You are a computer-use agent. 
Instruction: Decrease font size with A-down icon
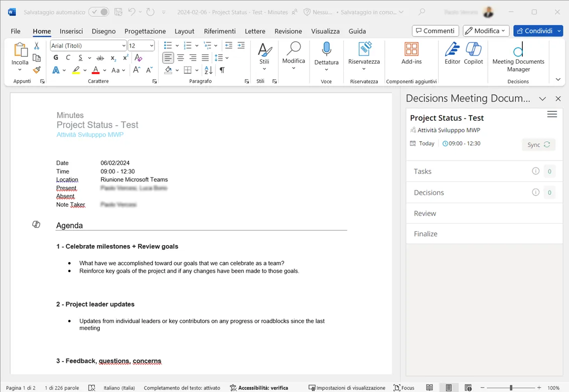pyautogui.click(x=149, y=70)
